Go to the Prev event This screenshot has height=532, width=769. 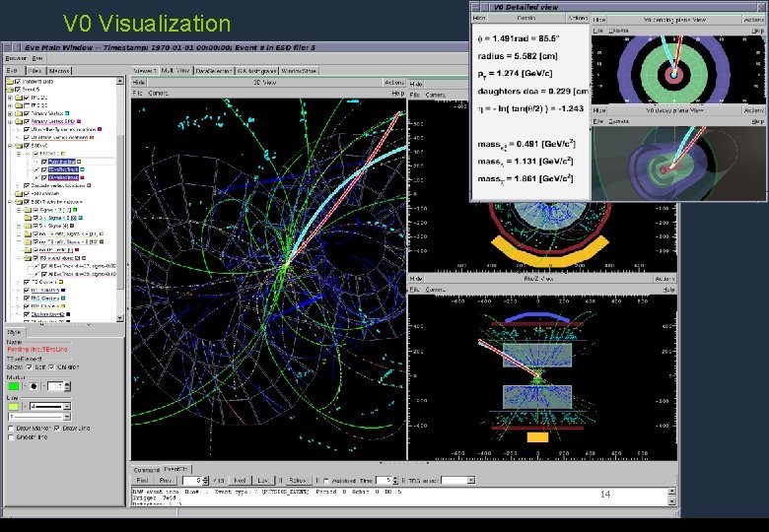pyautogui.click(x=166, y=481)
